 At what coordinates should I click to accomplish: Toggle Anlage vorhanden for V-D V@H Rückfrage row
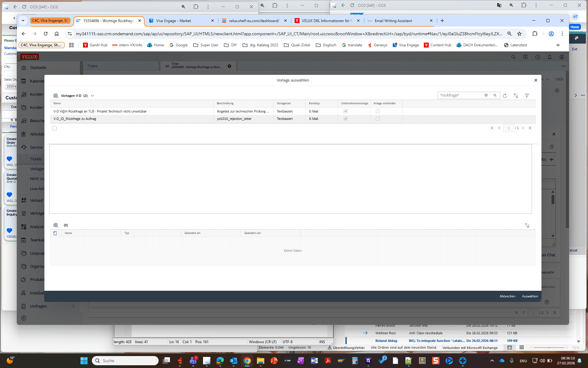coord(378,111)
